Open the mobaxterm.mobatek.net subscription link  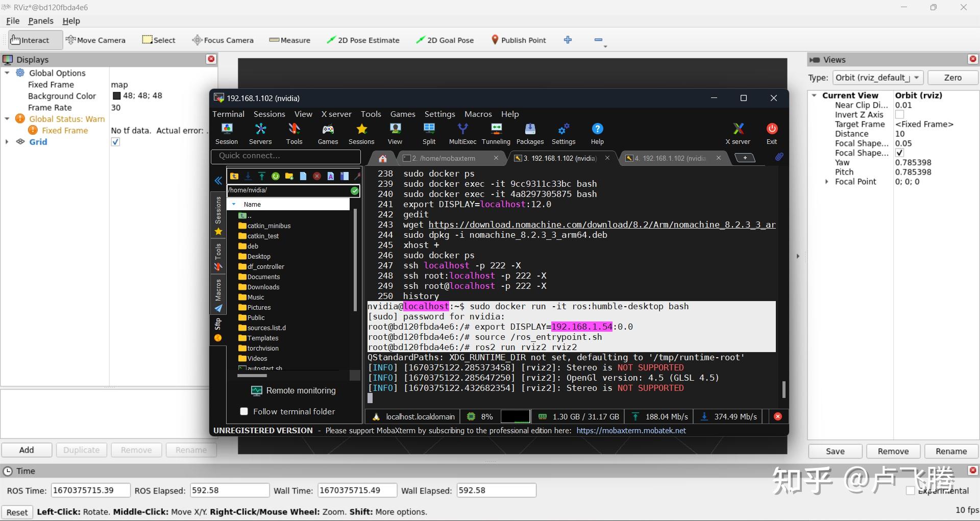tap(631, 430)
